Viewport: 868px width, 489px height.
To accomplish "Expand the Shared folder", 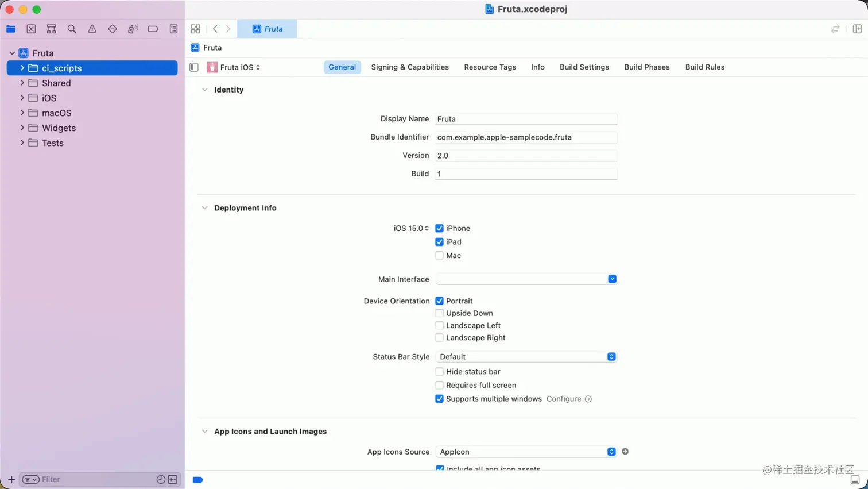I will 22,83.
